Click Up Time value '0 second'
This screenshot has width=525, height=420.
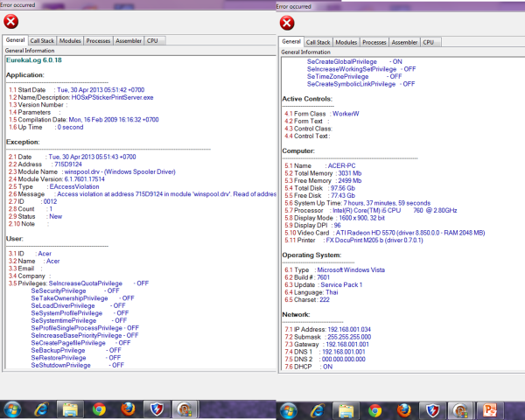[x=70, y=127]
